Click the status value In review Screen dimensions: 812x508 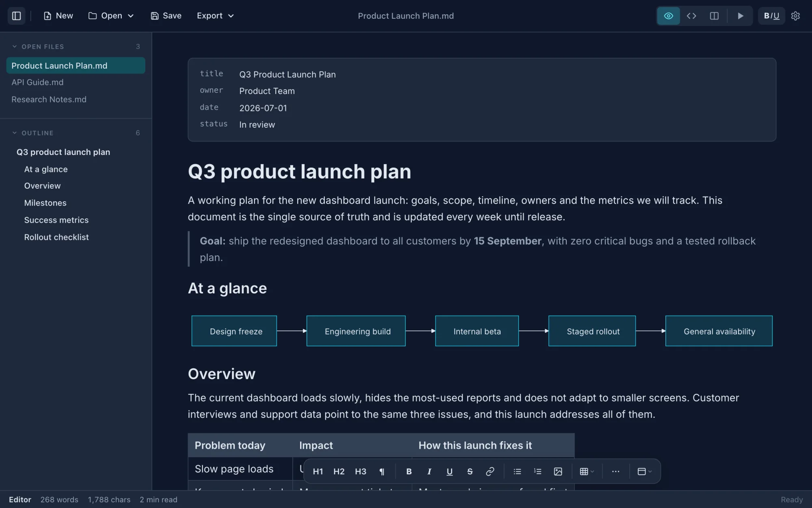pos(257,125)
